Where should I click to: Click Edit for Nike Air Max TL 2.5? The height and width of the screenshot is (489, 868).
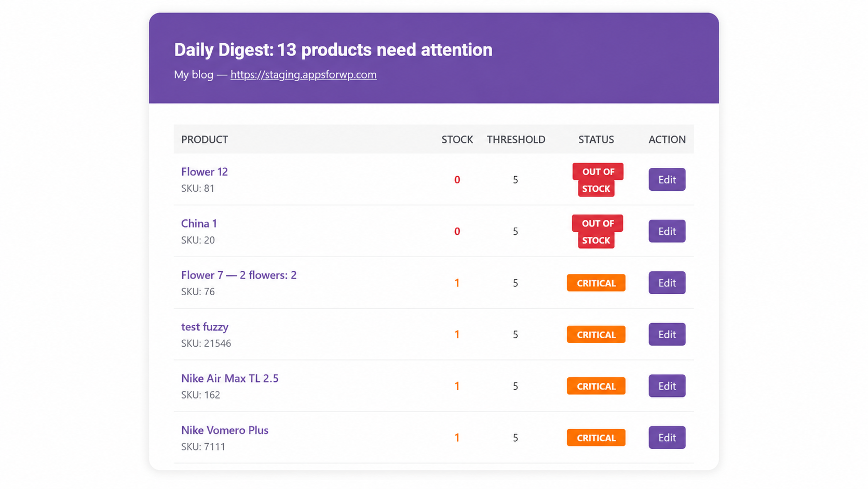click(x=667, y=386)
